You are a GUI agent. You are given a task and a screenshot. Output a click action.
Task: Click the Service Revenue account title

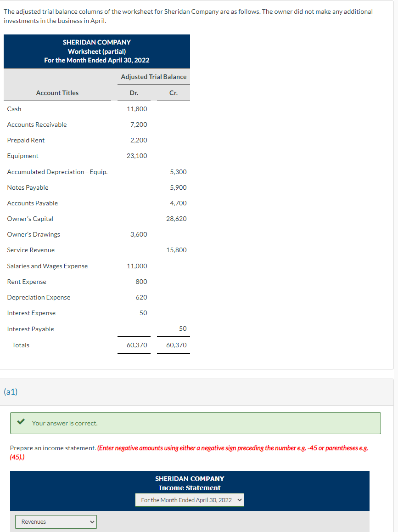pos(31,250)
